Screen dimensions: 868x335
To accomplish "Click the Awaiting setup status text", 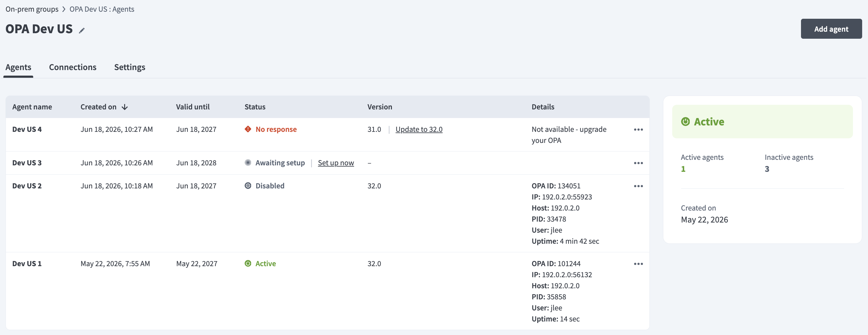I will (280, 163).
